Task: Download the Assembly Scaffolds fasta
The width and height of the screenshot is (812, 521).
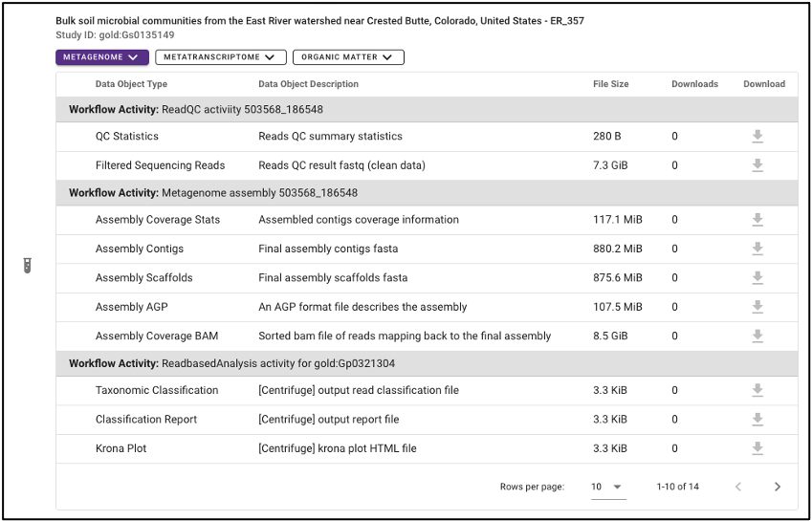Action: click(x=757, y=278)
